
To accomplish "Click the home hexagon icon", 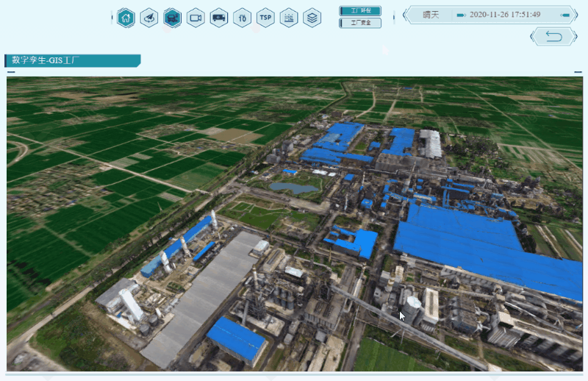I will tap(126, 18).
